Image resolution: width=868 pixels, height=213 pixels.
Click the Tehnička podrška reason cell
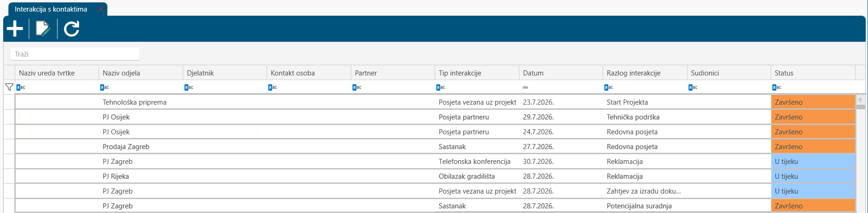645,117
